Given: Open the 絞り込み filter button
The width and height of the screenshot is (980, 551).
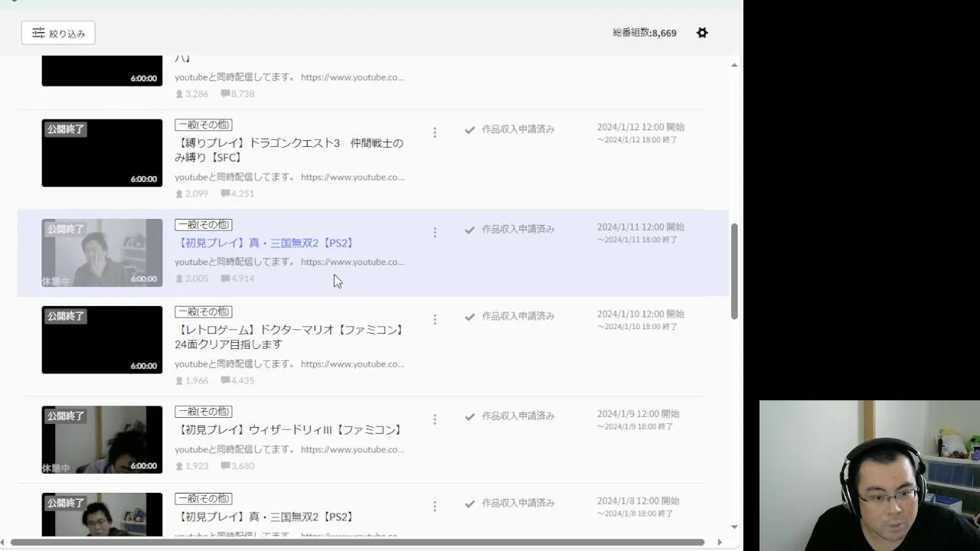Looking at the screenshot, I should point(58,33).
